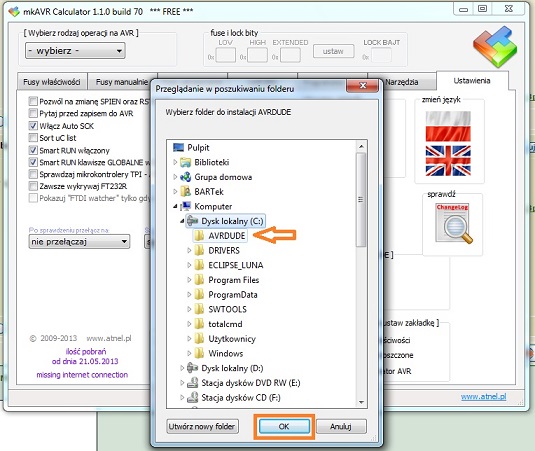Toggle 'Smart RUN klawisze GLOBALNE' checkbox
535x451 pixels.
[33, 162]
